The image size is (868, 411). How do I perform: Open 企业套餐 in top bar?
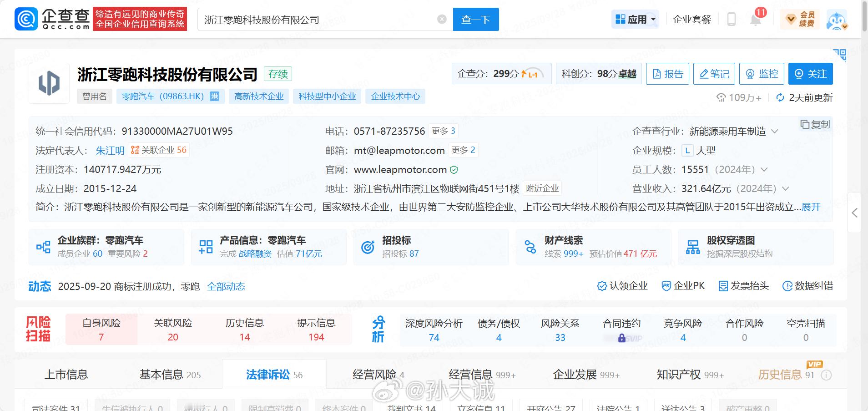(691, 19)
